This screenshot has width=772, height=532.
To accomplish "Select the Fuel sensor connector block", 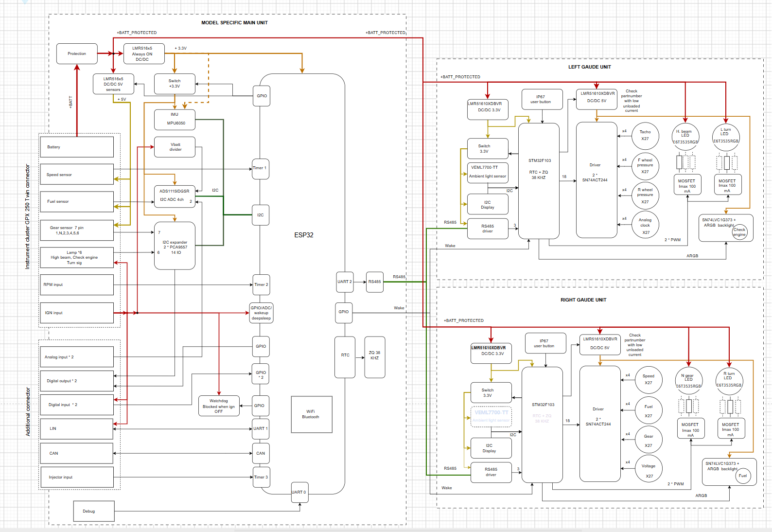I will 77,201.
